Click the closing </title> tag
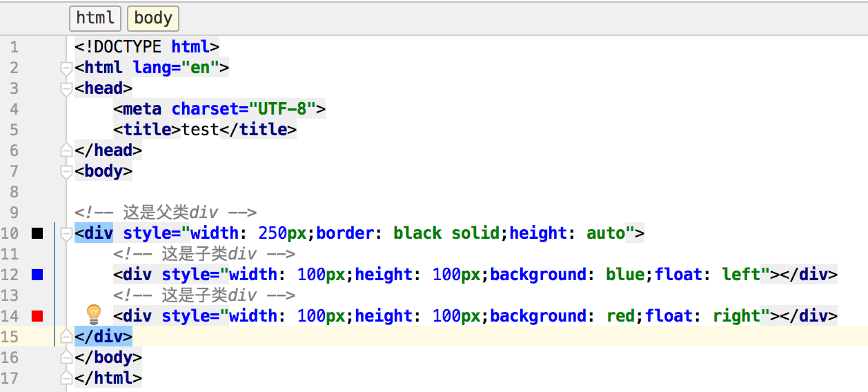 [x=258, y=130]
